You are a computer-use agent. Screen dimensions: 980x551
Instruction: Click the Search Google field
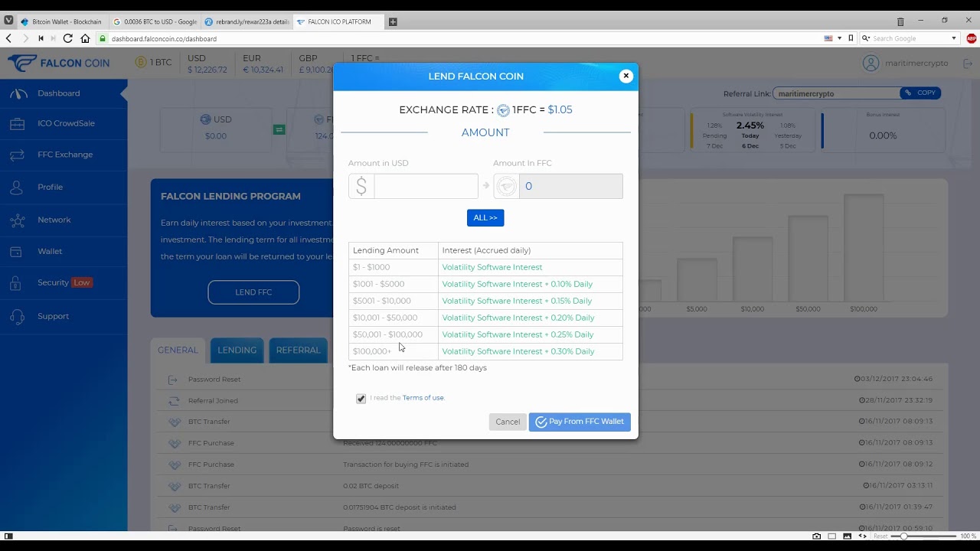(910, 38)
